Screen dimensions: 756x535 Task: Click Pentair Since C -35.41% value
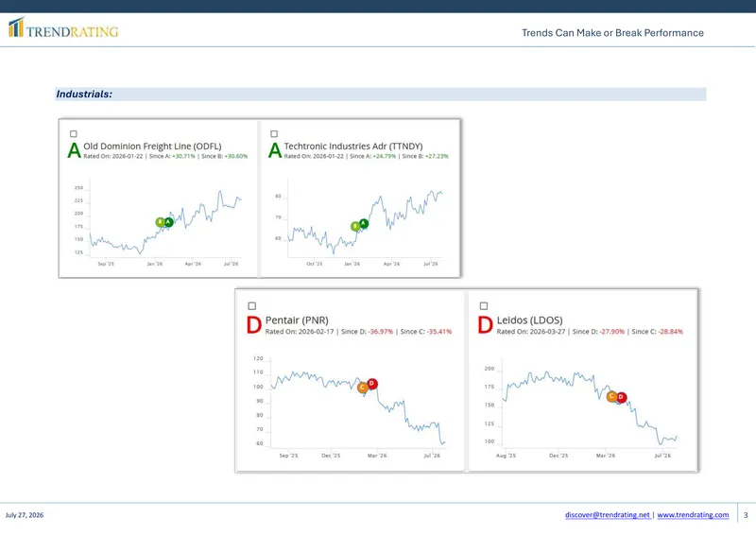coord(439,332)
